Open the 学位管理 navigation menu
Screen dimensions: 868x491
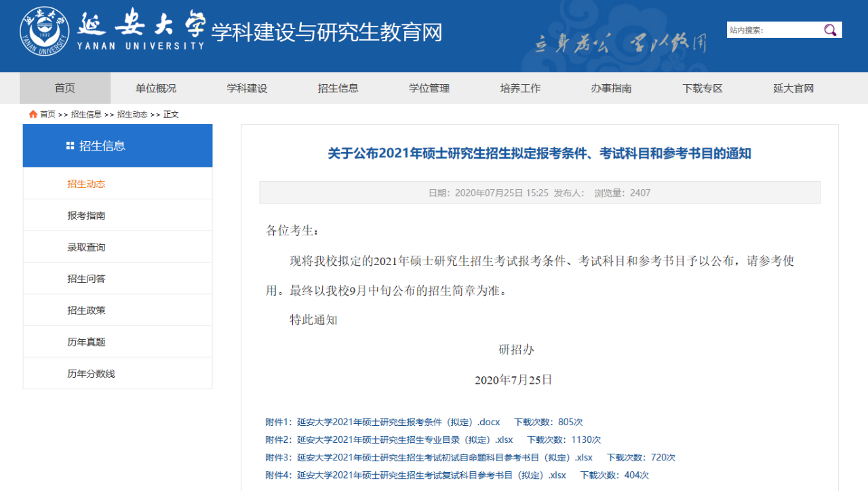429,88
